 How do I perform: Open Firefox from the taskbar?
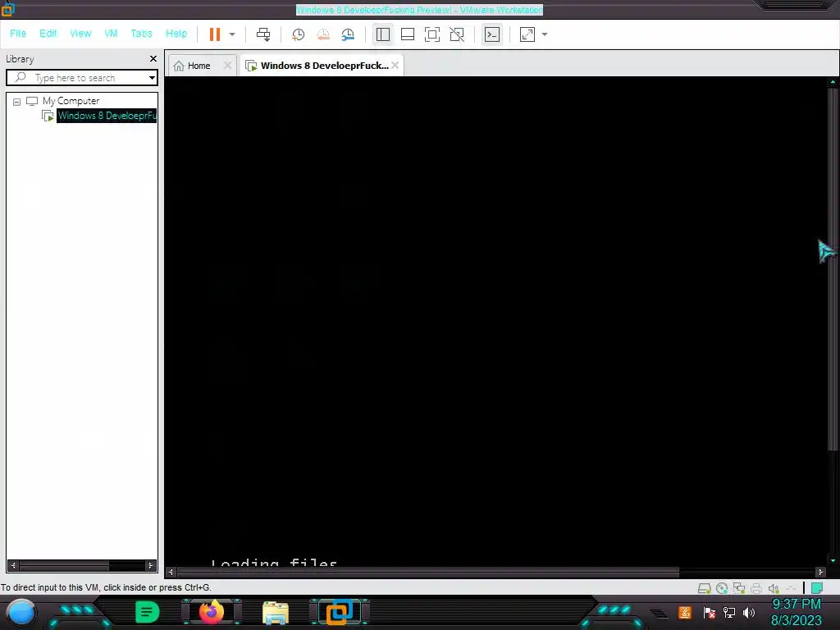211,612
